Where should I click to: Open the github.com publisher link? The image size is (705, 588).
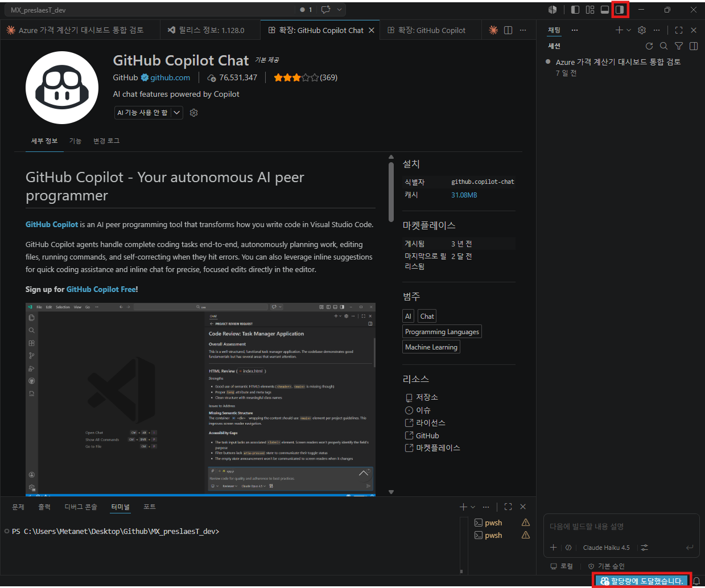(x=170, y=77)
